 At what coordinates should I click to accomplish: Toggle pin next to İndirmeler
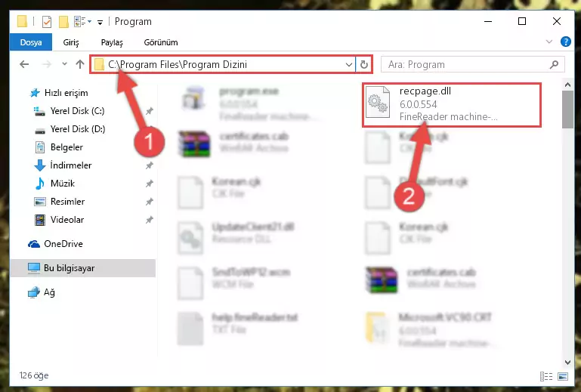[x=150, y=165]
